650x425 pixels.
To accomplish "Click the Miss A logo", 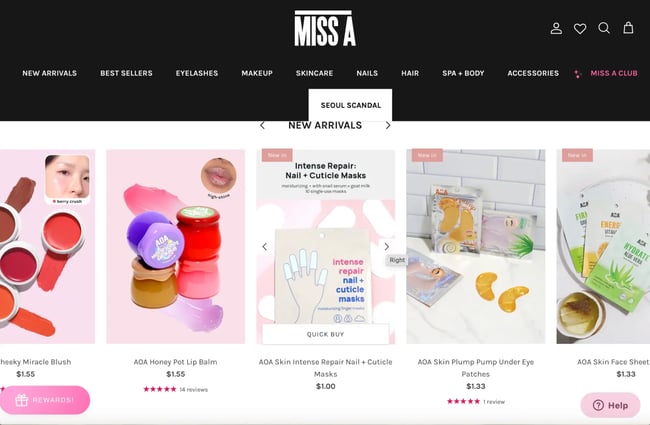I will tap(325, 28).
